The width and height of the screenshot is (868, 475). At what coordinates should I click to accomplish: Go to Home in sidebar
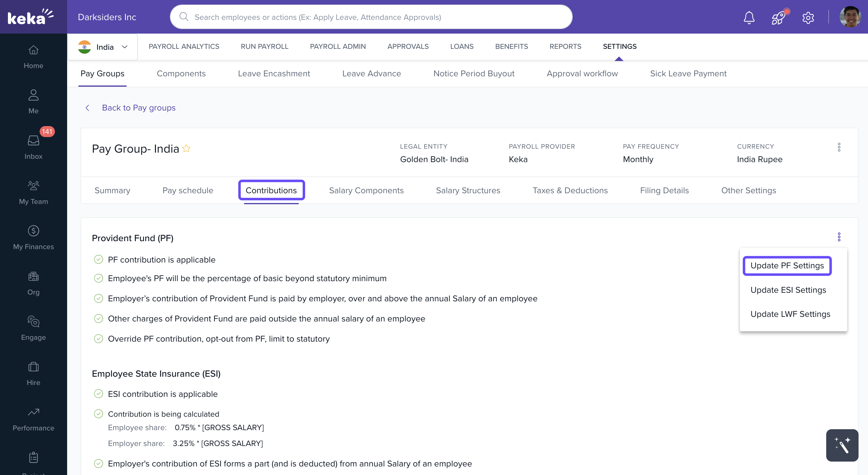(33, 56)
